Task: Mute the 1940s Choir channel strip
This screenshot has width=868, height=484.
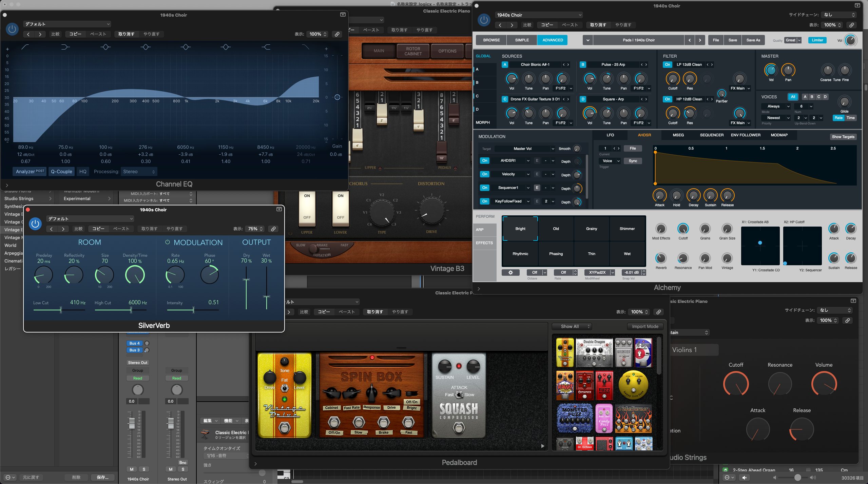Action: [132, 469]
